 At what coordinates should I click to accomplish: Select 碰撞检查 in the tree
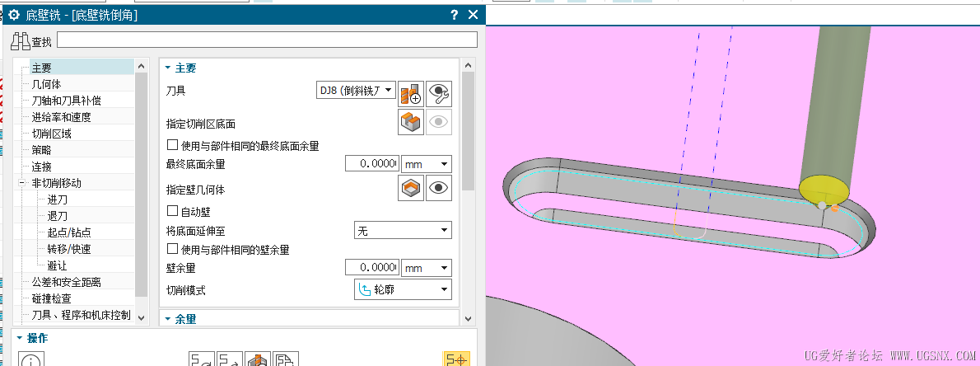coord(52,299)
